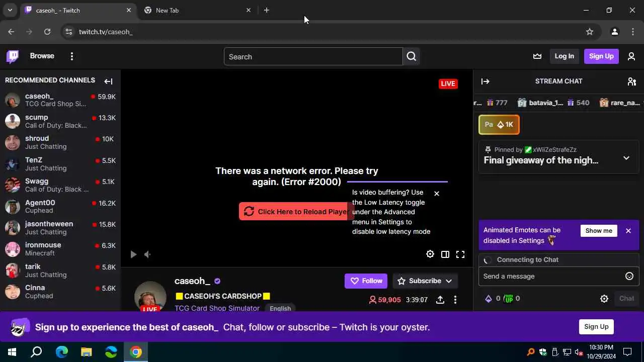
Task: Open Swagg channel in the sidebar
Action: coord(60,185)
